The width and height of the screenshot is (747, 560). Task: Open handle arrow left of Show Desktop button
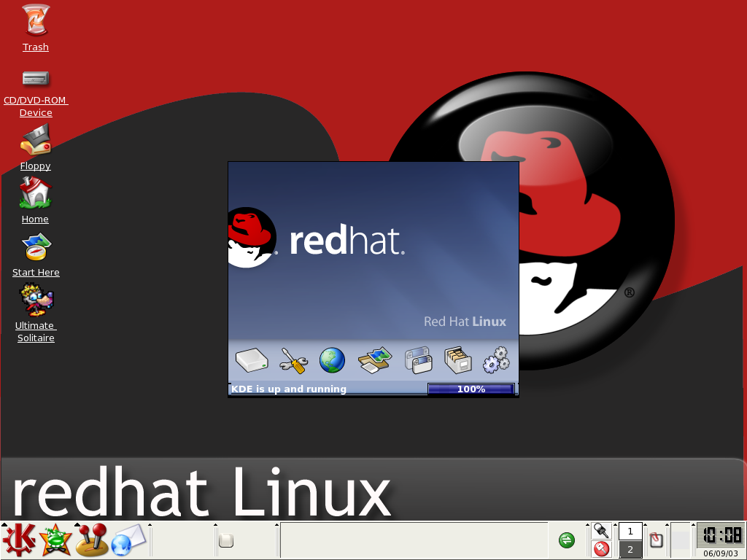(215, 525)
